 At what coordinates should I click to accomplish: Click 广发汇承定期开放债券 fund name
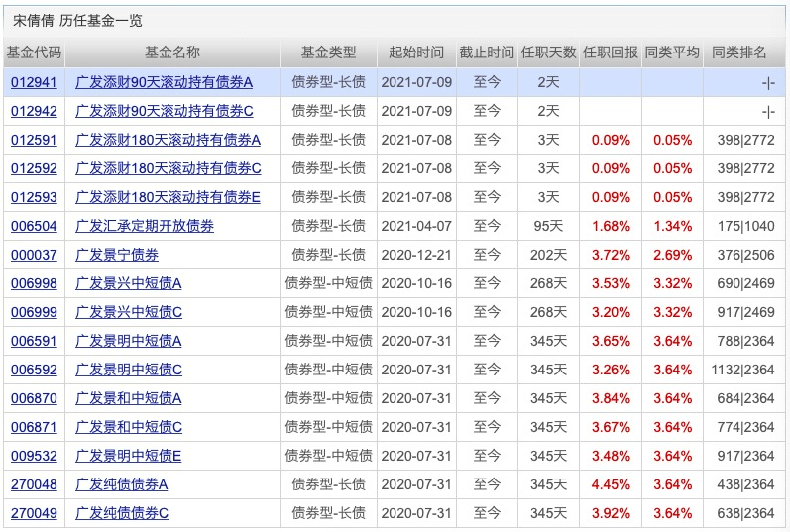[x=145, y=226]
